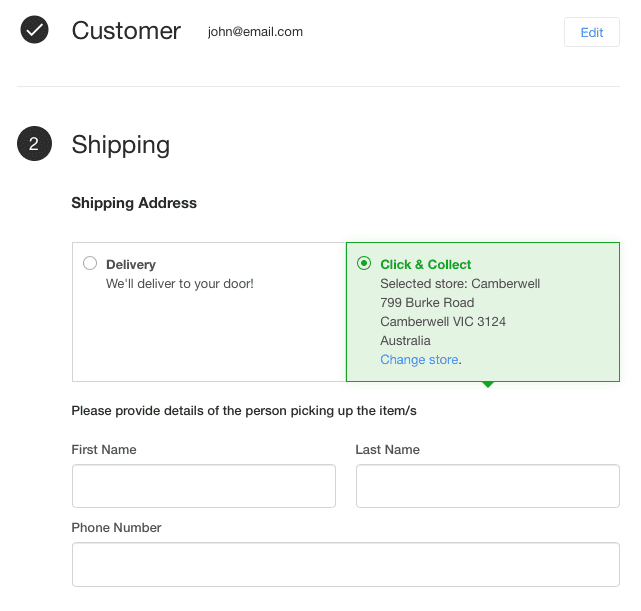Click the step 2 number badge
Viewport: 641px width, 611px height.
(34, 145)
